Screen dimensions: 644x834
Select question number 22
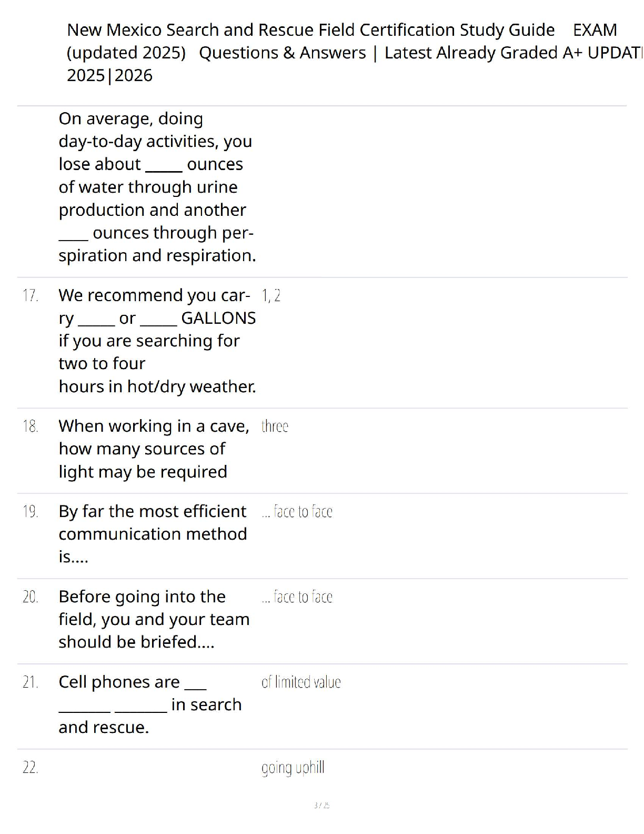click(31, 767)
